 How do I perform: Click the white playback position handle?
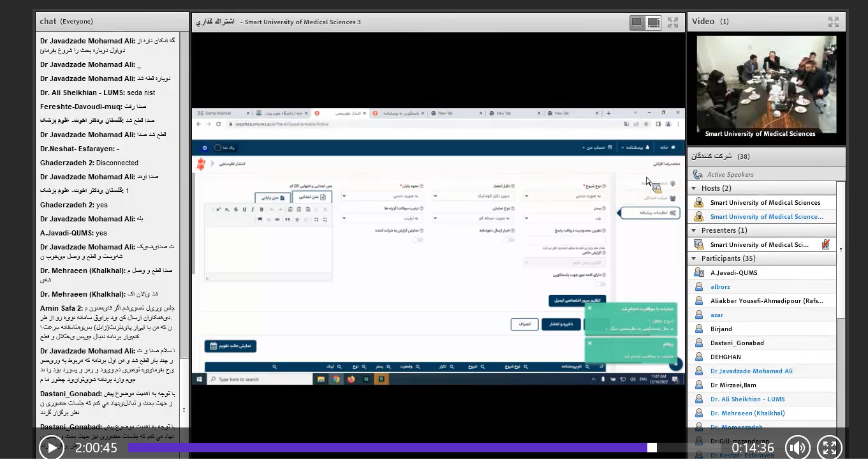pos(652,448)
